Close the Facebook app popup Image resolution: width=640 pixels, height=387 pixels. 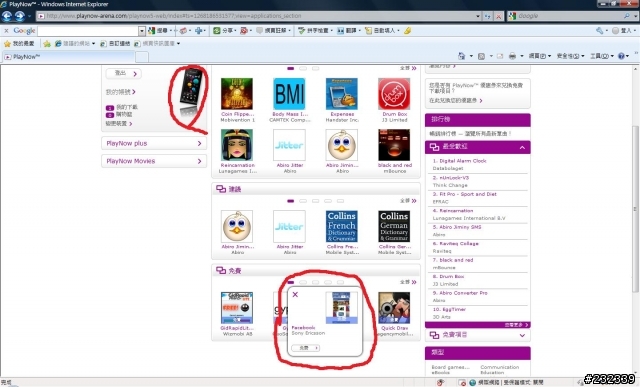295,294
